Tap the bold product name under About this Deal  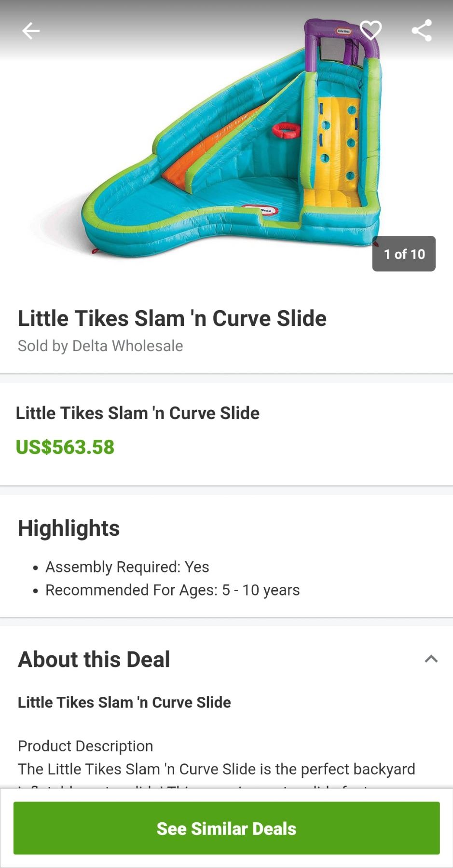pyautogui.click(x=124, y=703)
